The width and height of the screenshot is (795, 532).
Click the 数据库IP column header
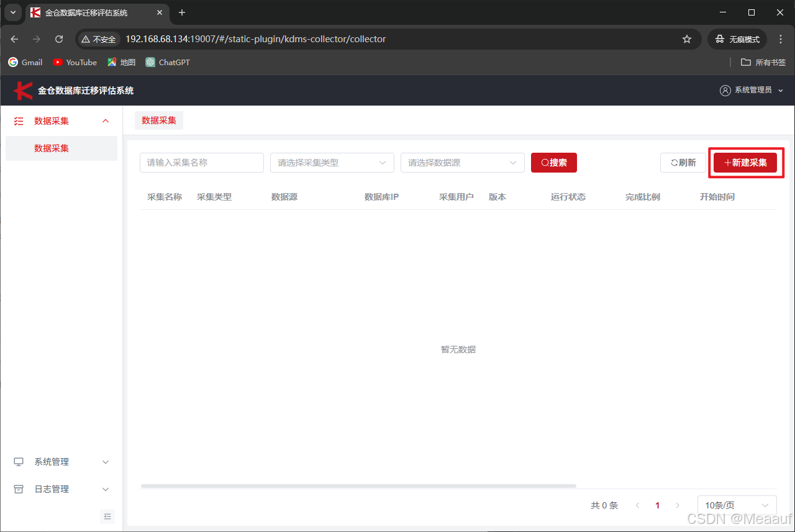point(381,197)
